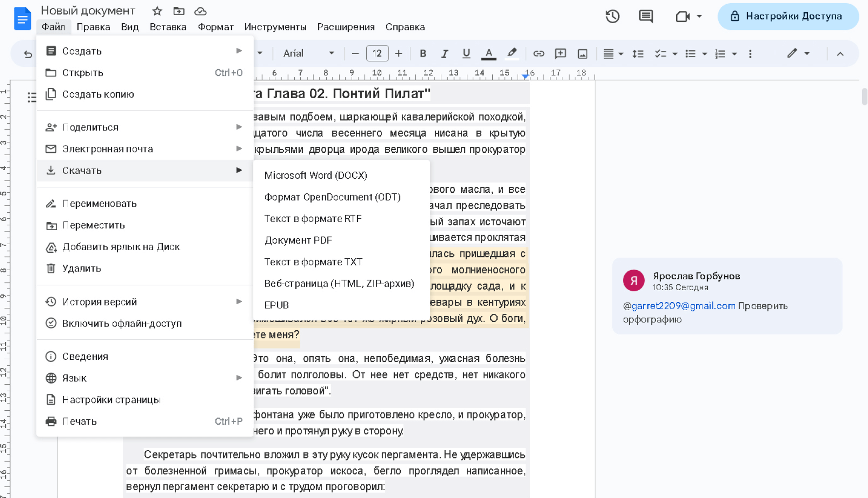The height and width of the screenshot is (498, 868).
Task: Toggle bold formatting
Action: (x=423, y=54)
